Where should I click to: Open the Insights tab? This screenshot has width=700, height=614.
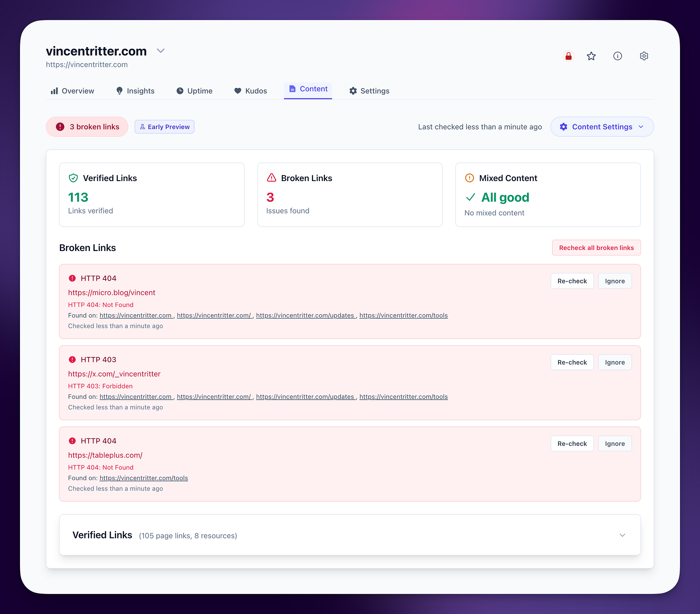pyautogui.click(x=136, y=91)
